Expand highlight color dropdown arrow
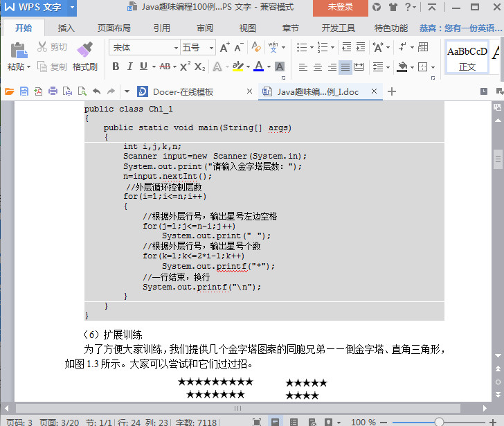The image size is (504, 426). point(248,67)
